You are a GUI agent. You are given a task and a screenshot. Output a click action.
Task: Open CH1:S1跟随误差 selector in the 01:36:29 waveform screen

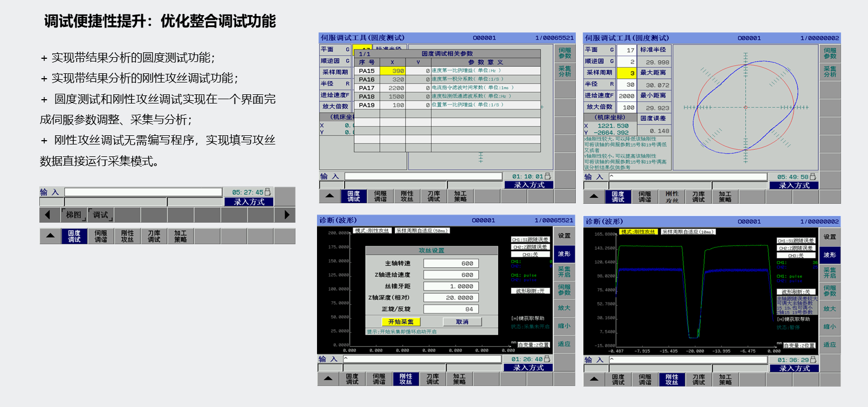pyautogui.click(x=796, y=240)
